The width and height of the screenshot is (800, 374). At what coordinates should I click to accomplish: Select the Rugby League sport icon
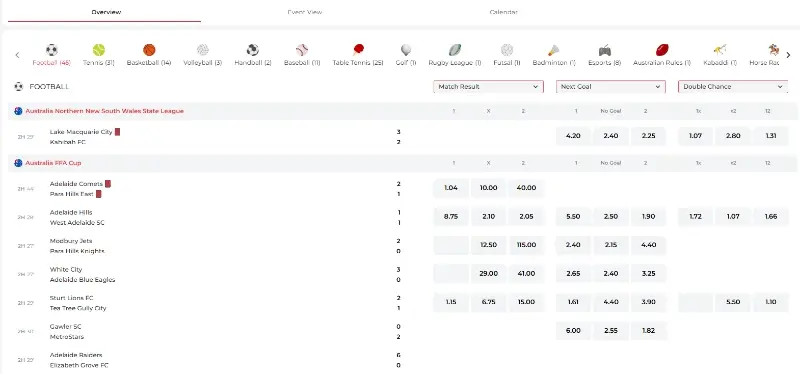click(455, 50)
